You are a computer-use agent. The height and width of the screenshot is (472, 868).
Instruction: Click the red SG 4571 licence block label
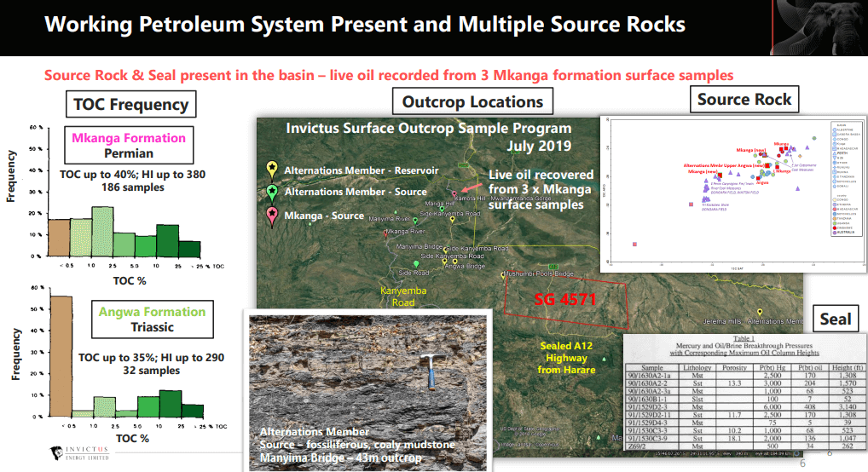(x=564, y=299)
